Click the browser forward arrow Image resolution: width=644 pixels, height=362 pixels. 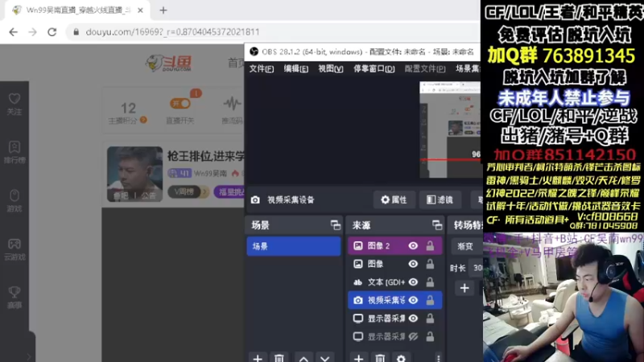pyautogui.click(x=32, y=32)
